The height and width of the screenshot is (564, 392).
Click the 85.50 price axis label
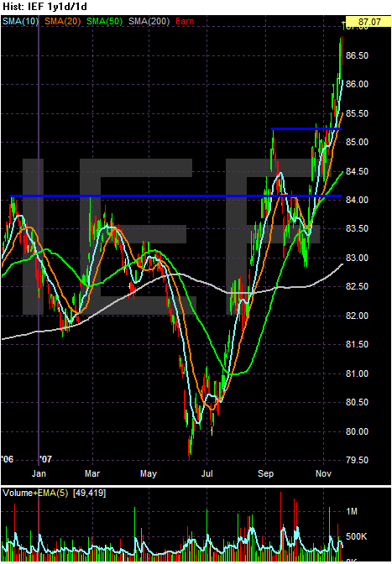click(357, 113)
